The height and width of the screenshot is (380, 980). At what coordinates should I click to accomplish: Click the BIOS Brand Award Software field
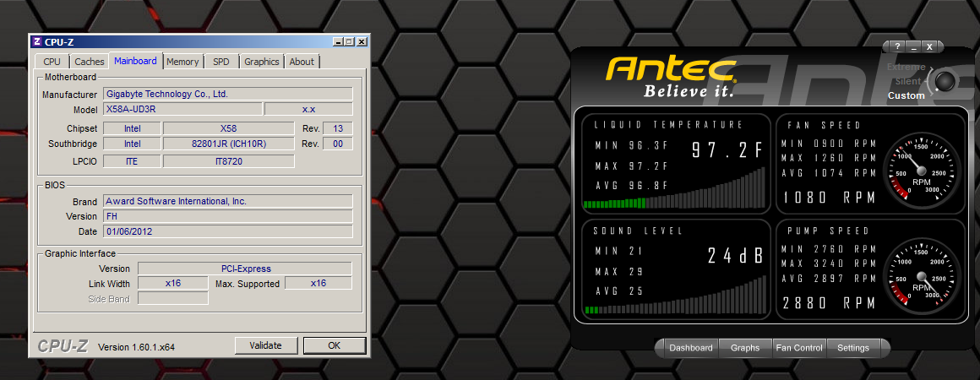[228, 201]
